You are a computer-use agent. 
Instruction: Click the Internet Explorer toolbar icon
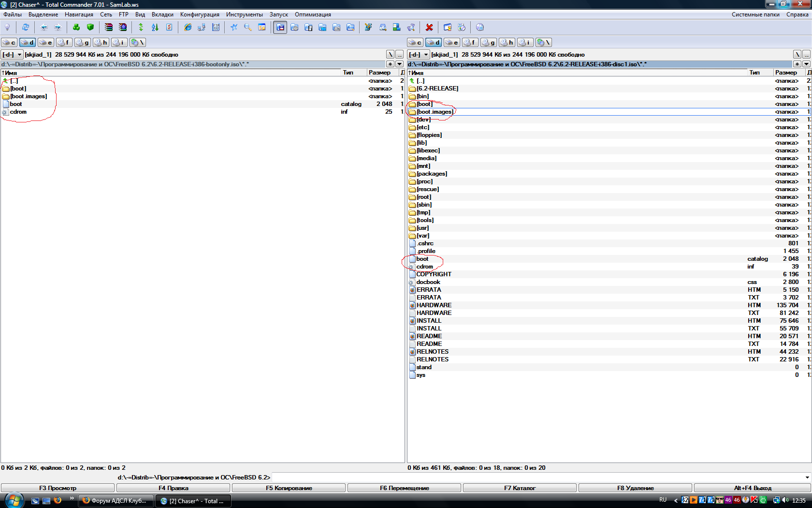[188, 28]
